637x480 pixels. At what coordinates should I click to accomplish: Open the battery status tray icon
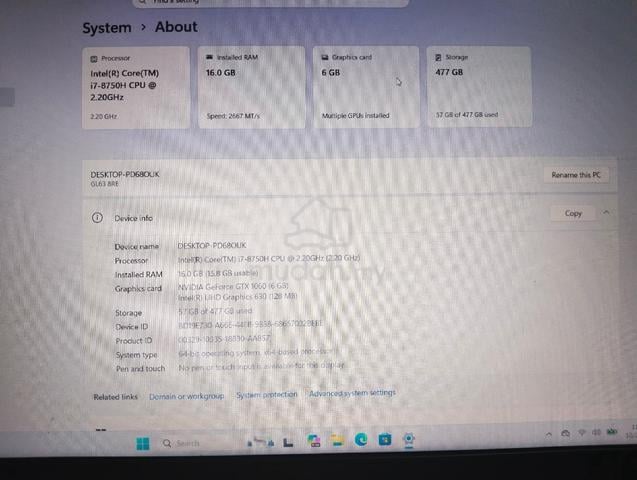(612, 432)
